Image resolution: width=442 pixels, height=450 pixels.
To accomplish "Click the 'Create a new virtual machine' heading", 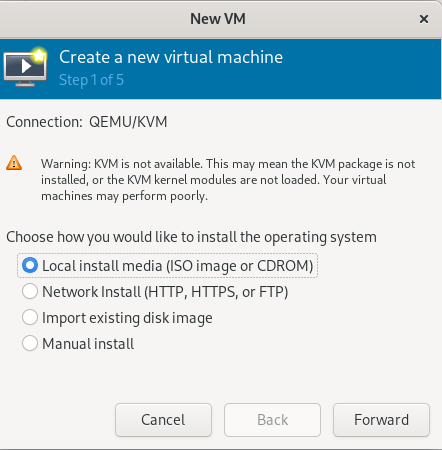I will pyautogui.click(x=171, y=57).
